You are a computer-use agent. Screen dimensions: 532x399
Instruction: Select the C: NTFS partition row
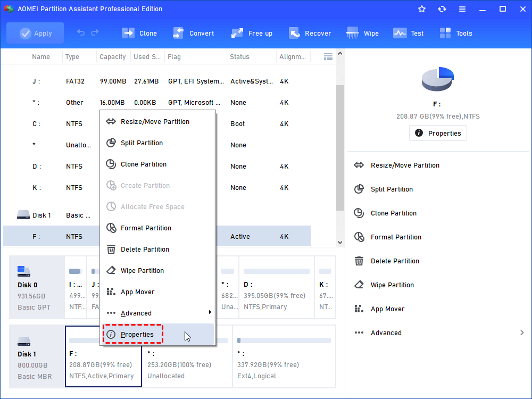[x=157, y=124]
